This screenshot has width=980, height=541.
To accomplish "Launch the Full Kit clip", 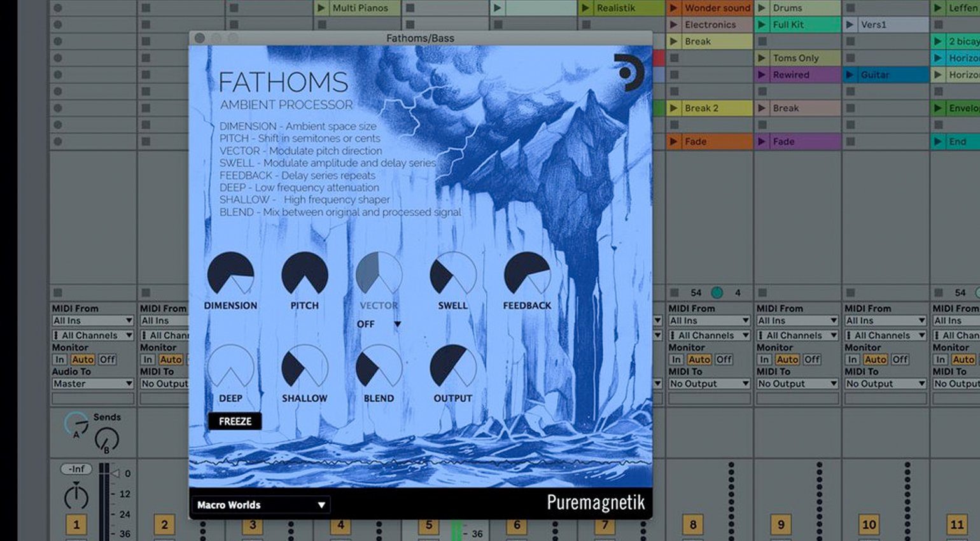I will (762, 24).
